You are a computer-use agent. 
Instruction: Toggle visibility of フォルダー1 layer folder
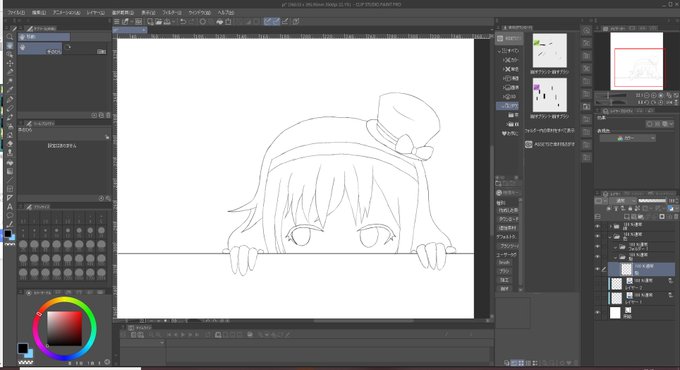pos(598,247)
